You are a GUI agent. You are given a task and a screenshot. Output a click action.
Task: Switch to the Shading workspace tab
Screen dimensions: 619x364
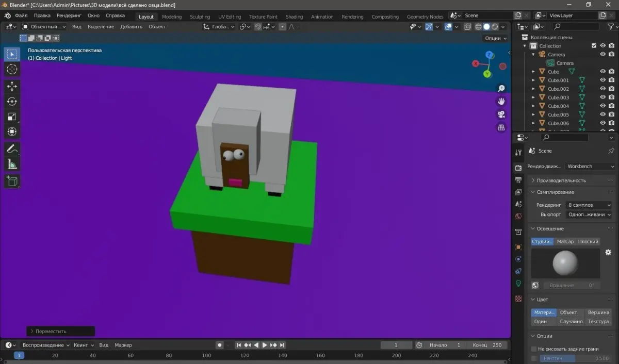(295, 16)
